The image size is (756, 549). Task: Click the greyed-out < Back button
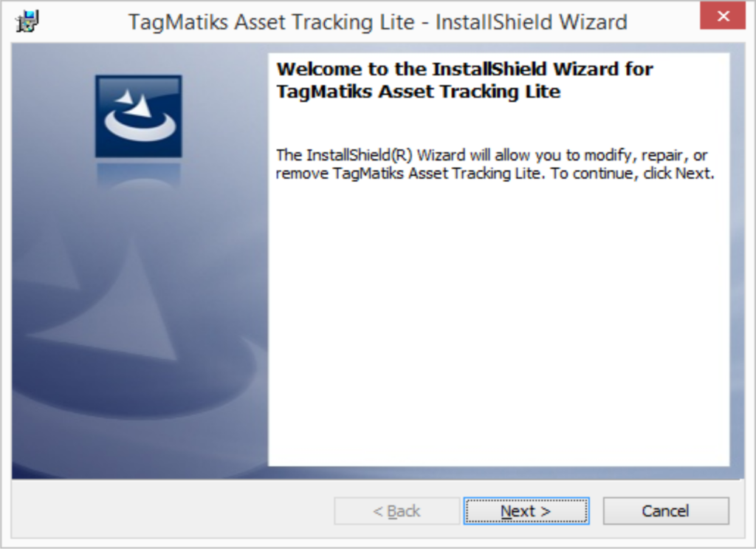[x=396, y=511]
